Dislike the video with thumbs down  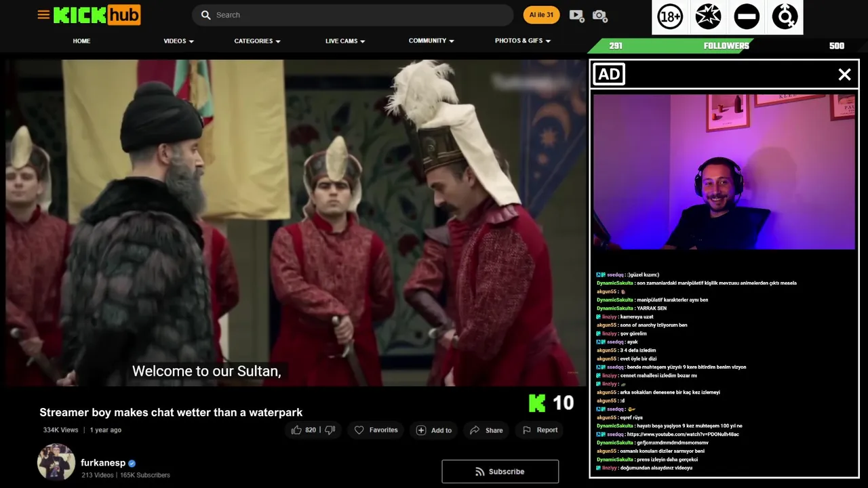coord(330,430)
